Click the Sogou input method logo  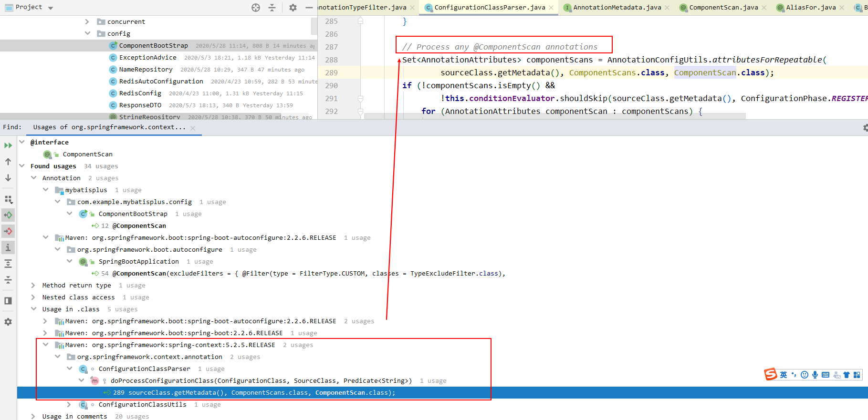pos(770,374)
